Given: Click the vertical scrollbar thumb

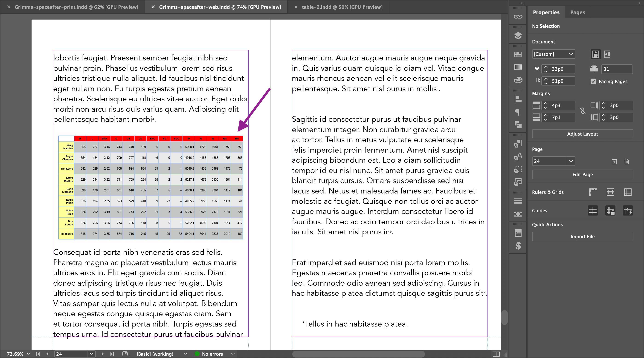Looking at the screenshot, I should (504, 317).
